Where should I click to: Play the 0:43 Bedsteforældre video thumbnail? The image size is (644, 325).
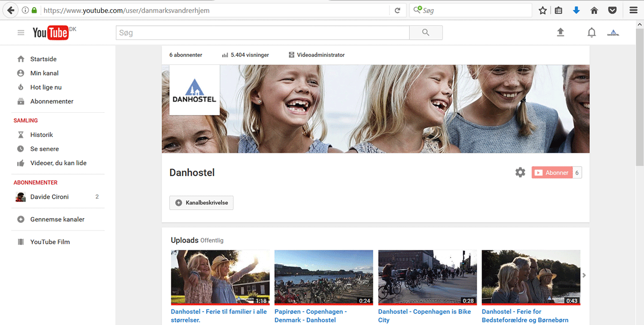tap(531, 278)
